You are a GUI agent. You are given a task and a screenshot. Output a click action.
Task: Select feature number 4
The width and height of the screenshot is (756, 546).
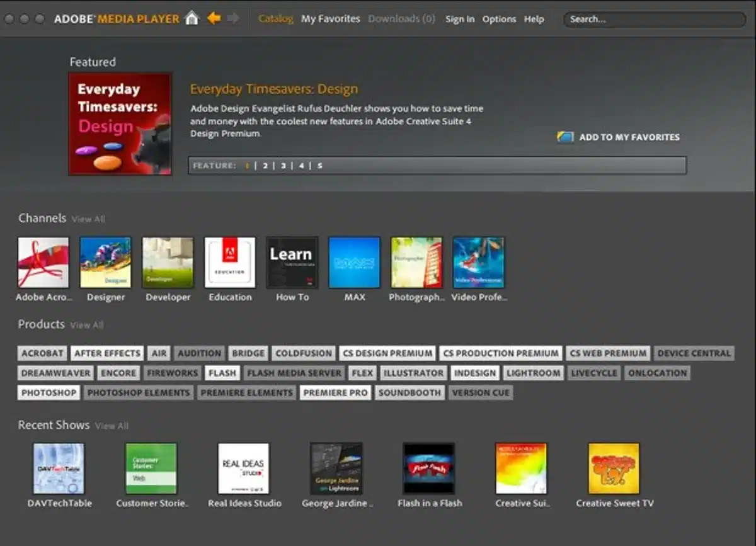[x=302, y=166]
